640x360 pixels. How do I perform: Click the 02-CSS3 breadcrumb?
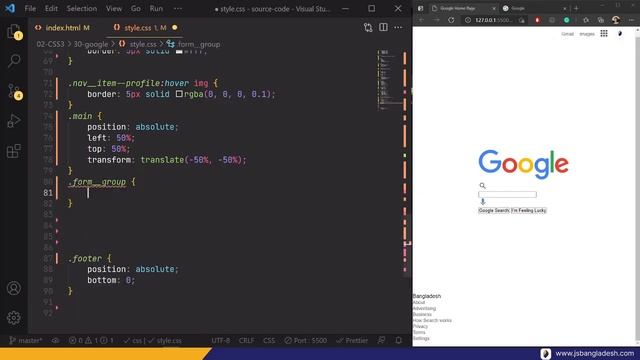51,44
